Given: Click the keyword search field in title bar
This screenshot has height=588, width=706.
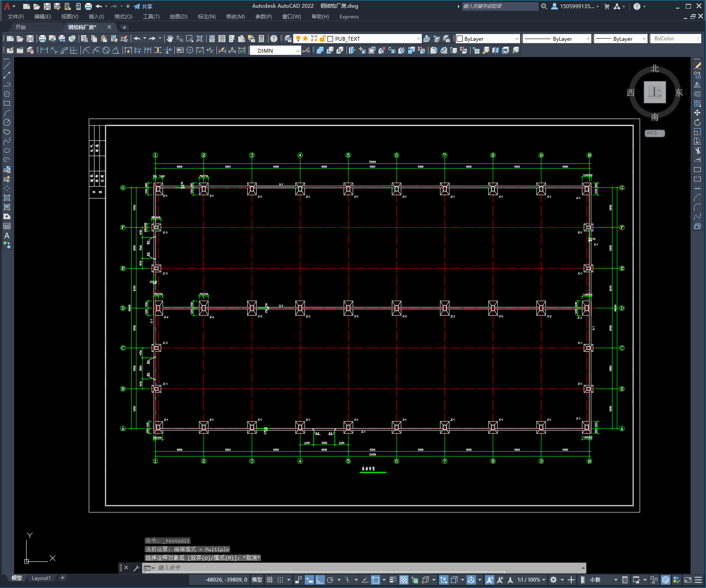Looking at the screenshot, I should 500,6.
